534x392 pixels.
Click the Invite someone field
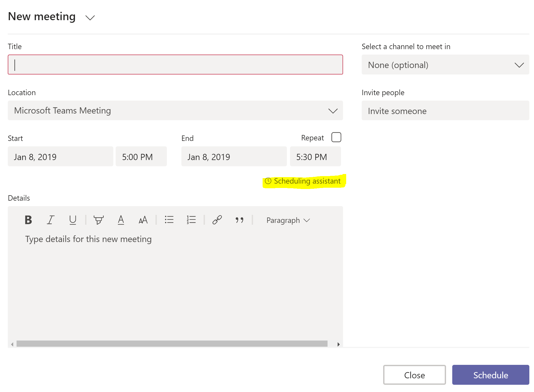click(x=445, y=111)
